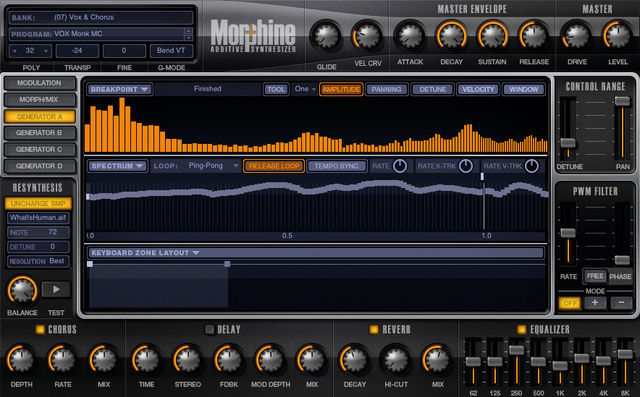Image resolution: width=640 pixels, height=397 pixels.
Task: Click the Detune breakpoint button
Action: pyautogui.click(x=433, y=89)
